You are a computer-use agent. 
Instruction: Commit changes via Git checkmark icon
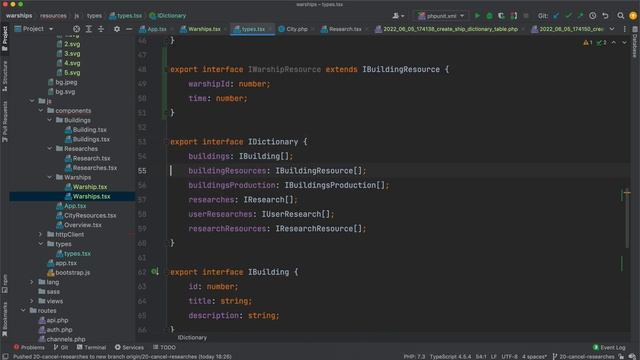click(x=568, y=16)
